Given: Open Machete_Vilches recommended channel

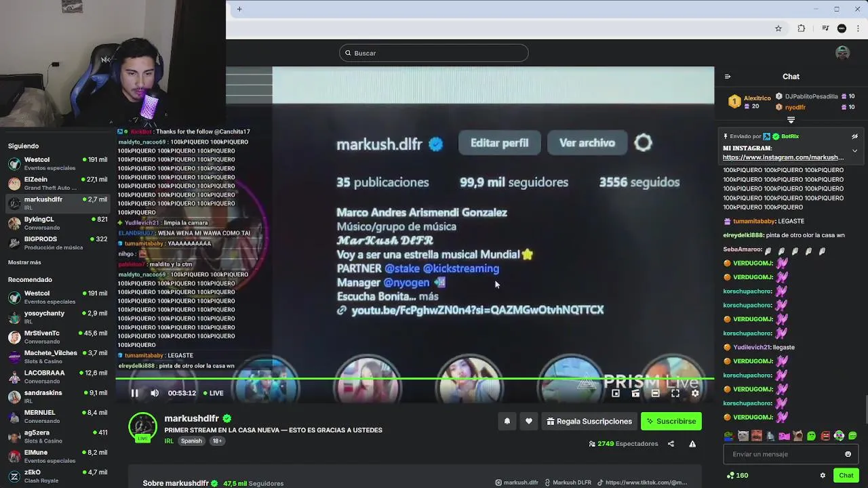Looking at the screenshot, I should (58, 357).
